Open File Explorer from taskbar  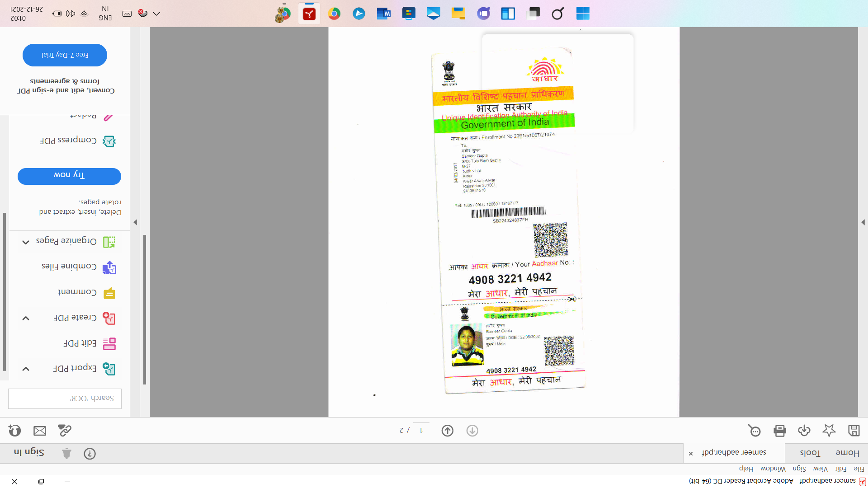(458, 14)
